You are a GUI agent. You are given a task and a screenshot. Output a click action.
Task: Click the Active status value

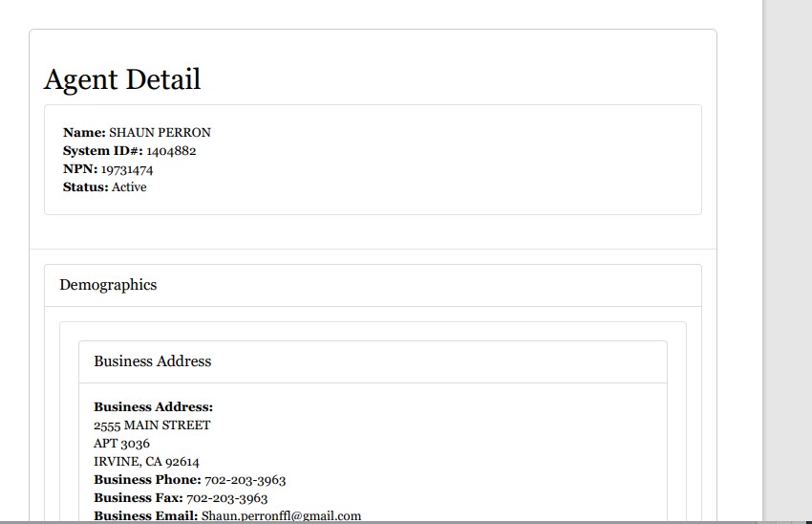pos(129,187)
